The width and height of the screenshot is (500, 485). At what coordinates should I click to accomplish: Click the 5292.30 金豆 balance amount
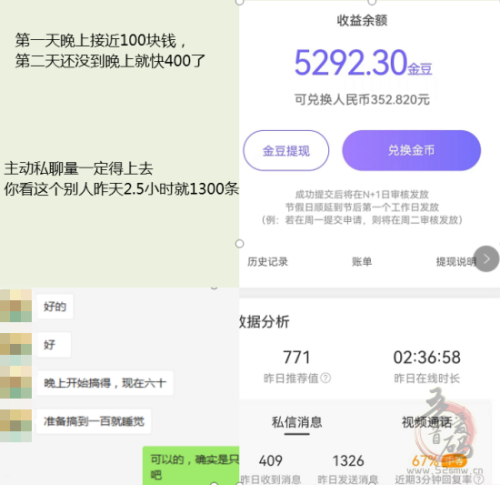click(363, 63)
